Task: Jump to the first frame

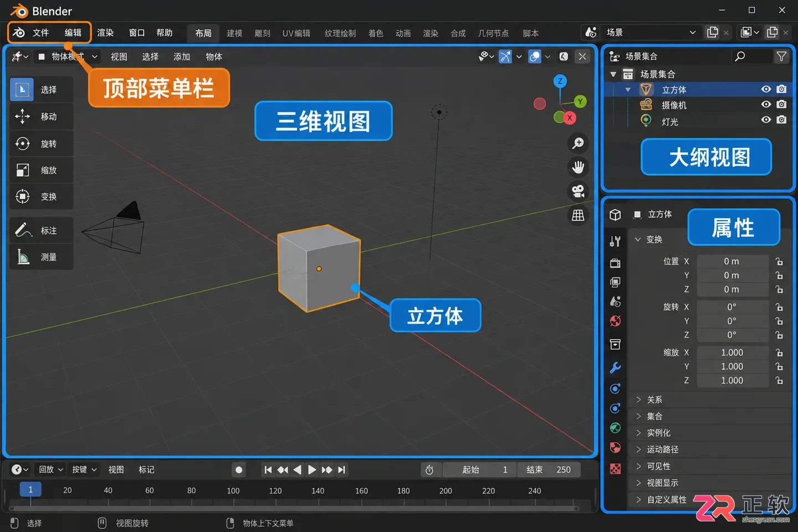Action: (268, 470)
